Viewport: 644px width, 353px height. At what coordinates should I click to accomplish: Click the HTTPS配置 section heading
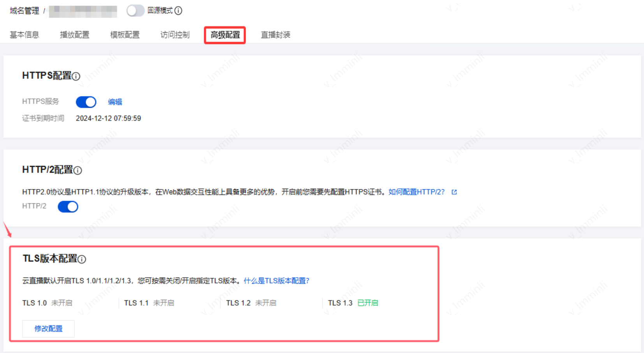[47, 76]
